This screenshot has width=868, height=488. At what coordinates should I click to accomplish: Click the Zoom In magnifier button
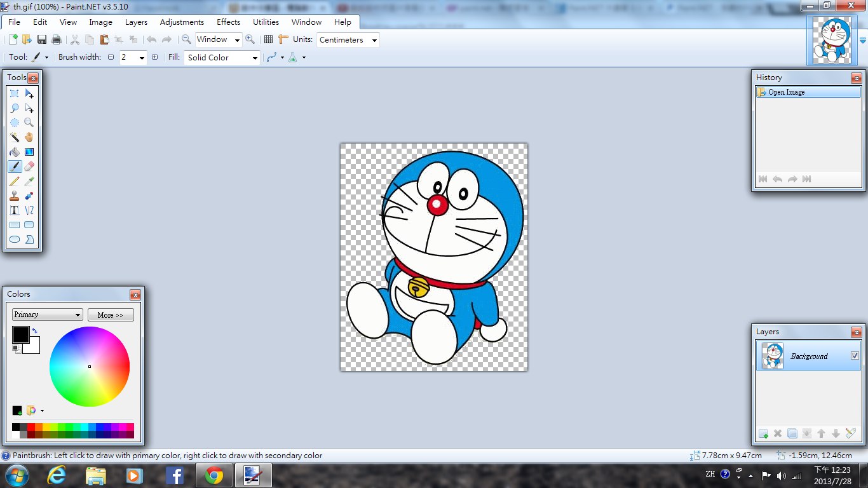[x=250, y=39]
